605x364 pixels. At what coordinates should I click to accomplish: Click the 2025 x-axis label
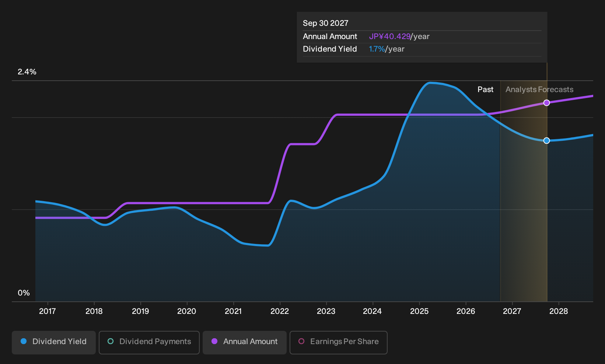pos(419,311)
